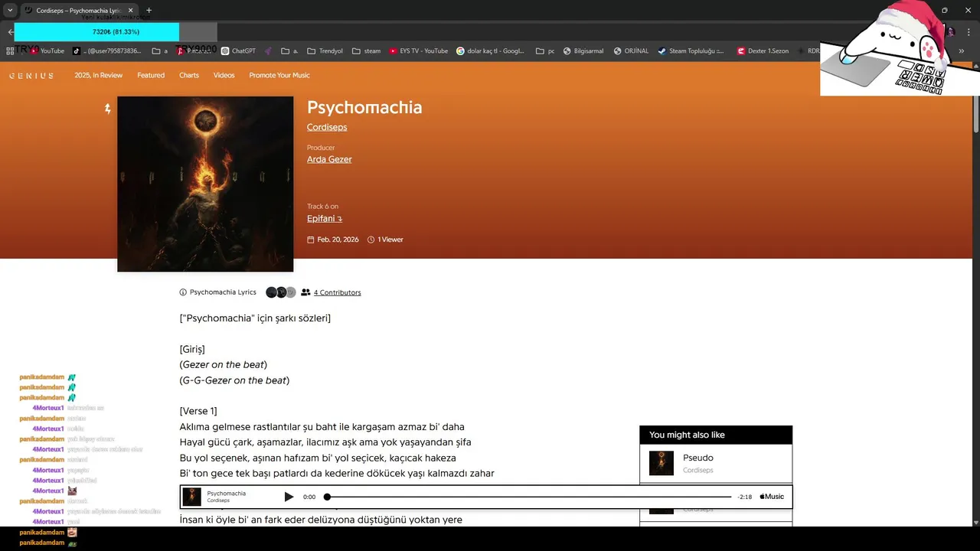Click the player progress bar track

click(529, 497)
